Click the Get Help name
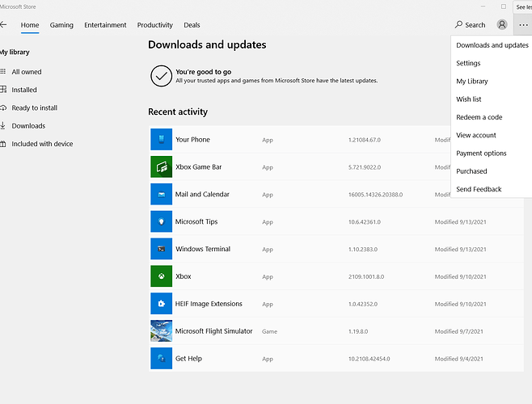 pyautogui.click(x=188, y=359)
